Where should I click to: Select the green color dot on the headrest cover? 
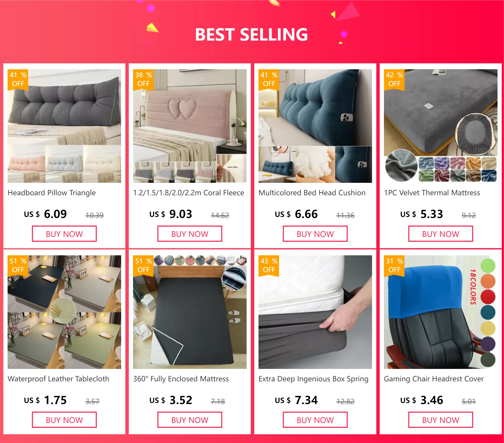[488, 265]
